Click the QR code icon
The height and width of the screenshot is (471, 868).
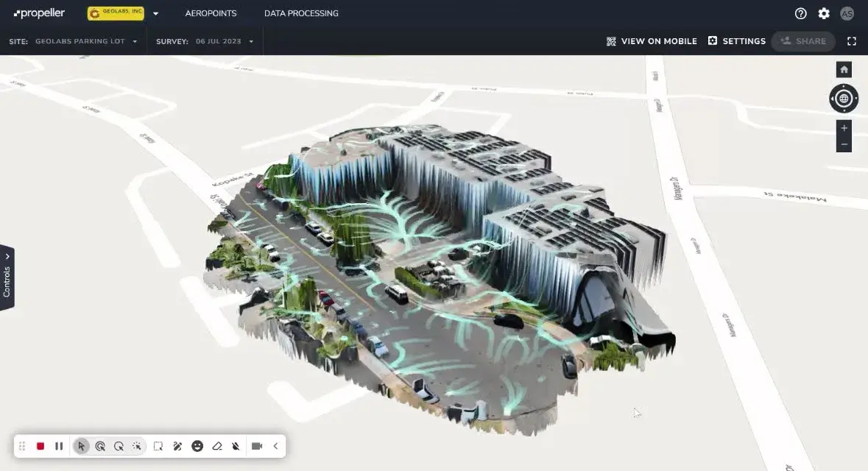pyautogui.click(x=611, y=41)
